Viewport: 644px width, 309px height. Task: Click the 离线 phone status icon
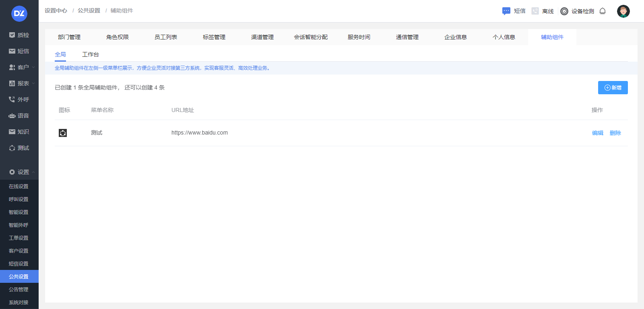(535, 11)
